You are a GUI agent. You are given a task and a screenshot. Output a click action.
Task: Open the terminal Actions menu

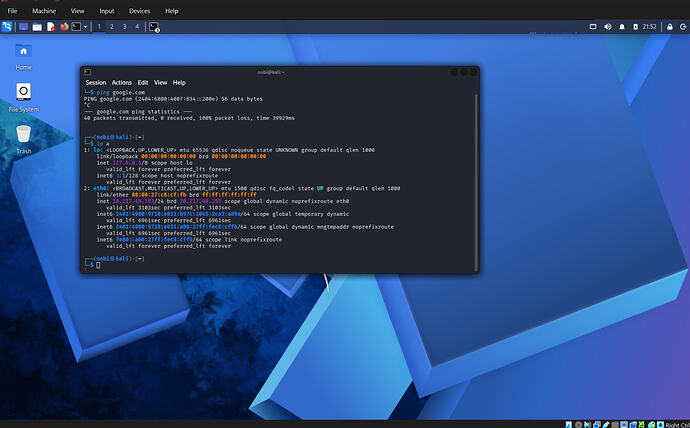(121, 82)
